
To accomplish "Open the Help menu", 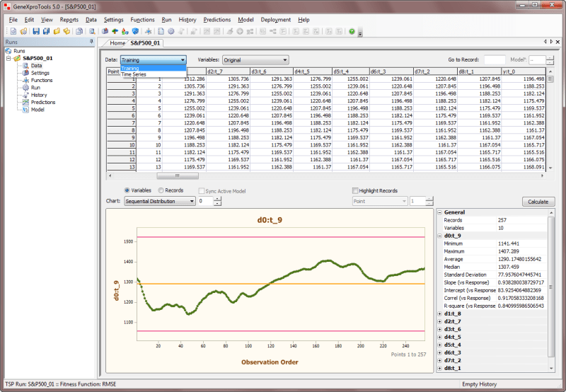I will [304, 20].
